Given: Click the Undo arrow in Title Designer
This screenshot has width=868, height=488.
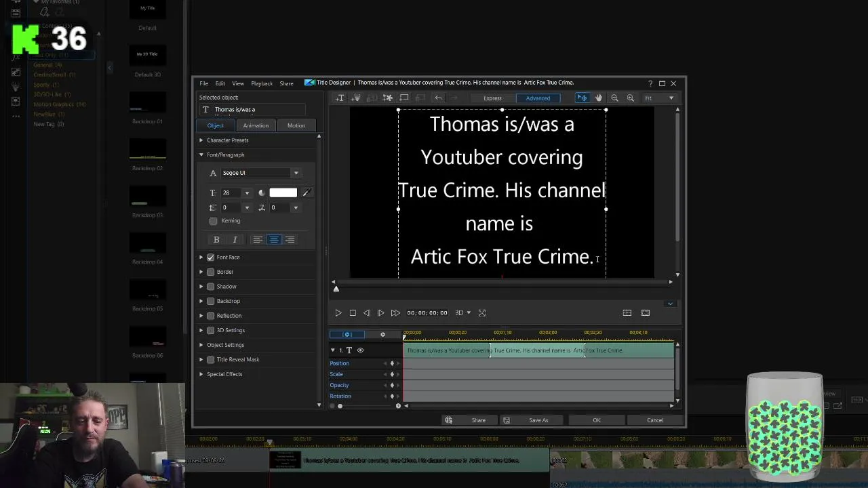Looking at the screenshot, I should tap(438, 98).
